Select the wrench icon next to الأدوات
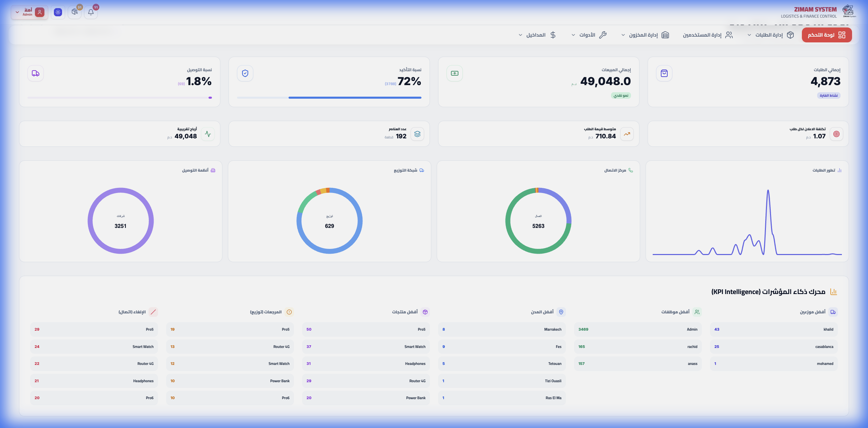Image resolution: width=868 pixels, height=428 pixels. tap(603, 35)
